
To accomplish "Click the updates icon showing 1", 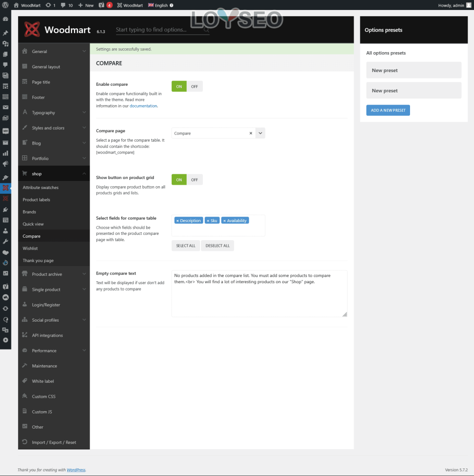I will (x=50, y=5).
